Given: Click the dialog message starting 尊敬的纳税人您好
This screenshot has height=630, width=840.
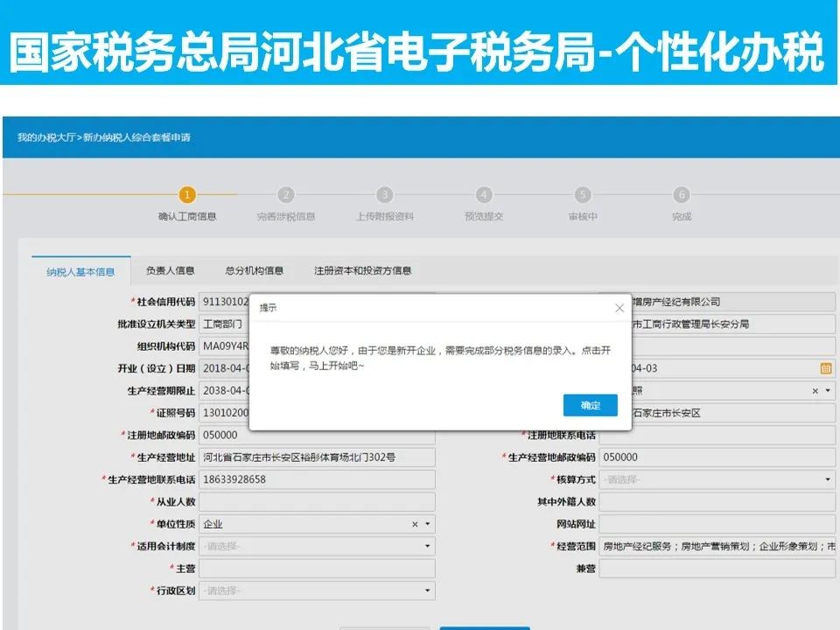Looking at the screenshot, I should coord(440,358).
